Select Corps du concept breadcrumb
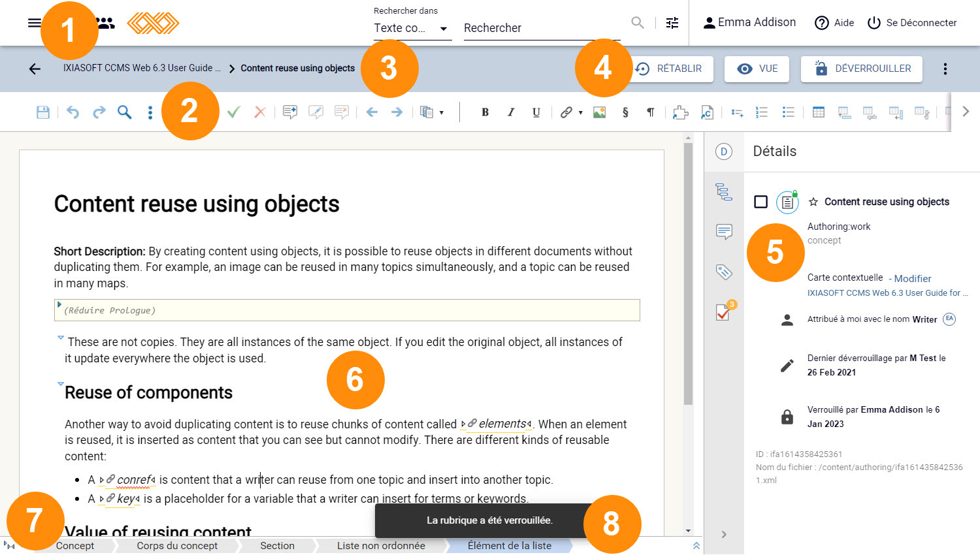 point(177,546)
